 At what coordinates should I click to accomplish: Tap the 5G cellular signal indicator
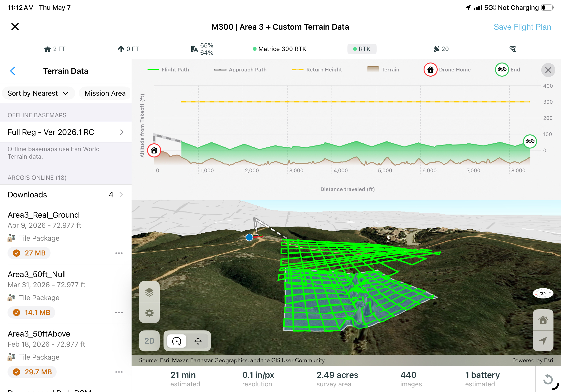click(484, 8)
